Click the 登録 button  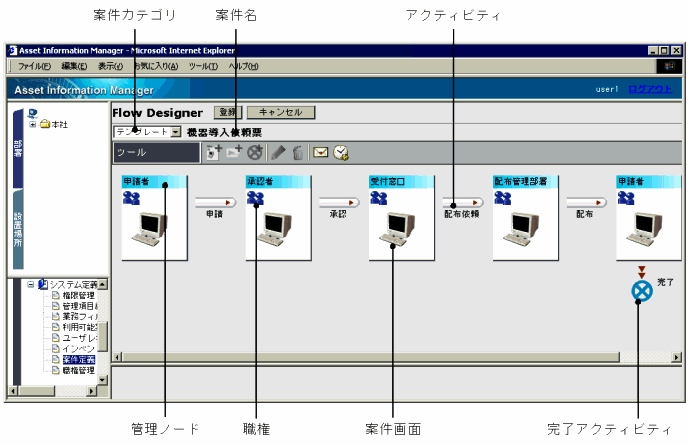228,112
